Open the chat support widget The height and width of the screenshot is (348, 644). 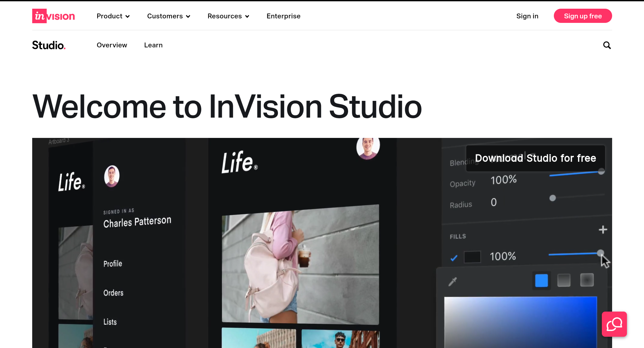614,324
